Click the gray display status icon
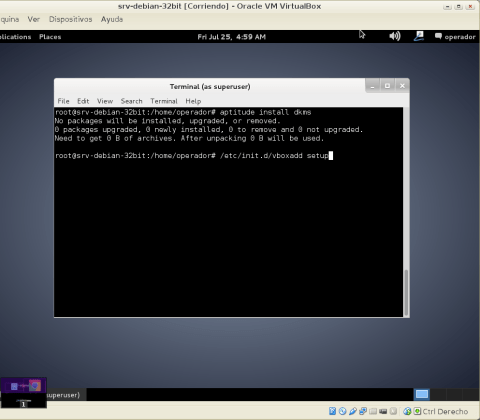Screen dimensions: 480x420 [x=373, y=411]
